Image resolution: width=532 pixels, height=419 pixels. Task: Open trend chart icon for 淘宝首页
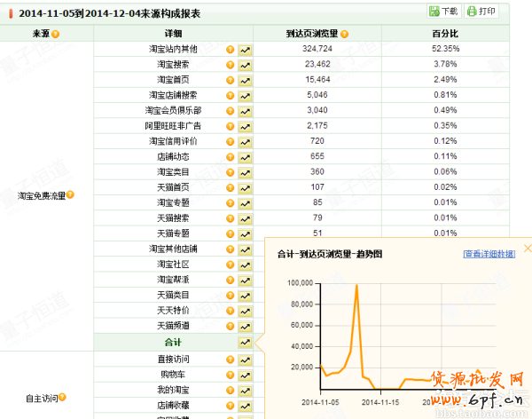pyautogui.click(x=245, y=80)
